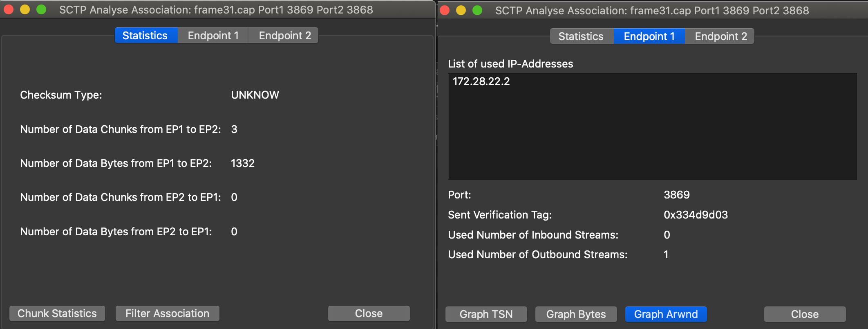The width and height of the screenshot is (868, 329).
Task: Open Chunk Statistics for the association
Action: click(57, 313)
